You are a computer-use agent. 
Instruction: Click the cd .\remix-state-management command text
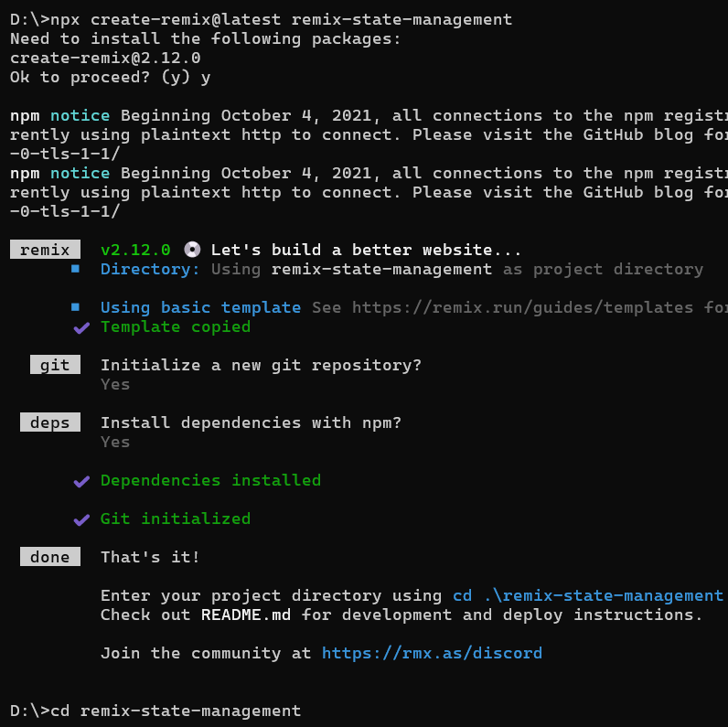pos(588,595)
